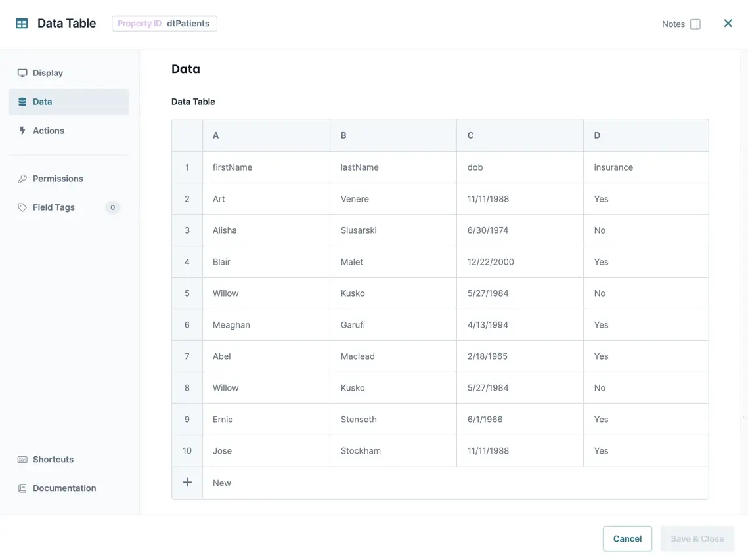Close the Data Table dialog
Screen dimensions: 748x560
728,24
